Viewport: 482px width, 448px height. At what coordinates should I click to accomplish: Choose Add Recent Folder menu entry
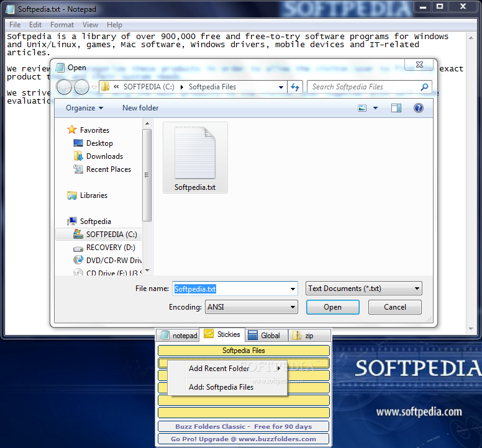(x=227, y=368)
